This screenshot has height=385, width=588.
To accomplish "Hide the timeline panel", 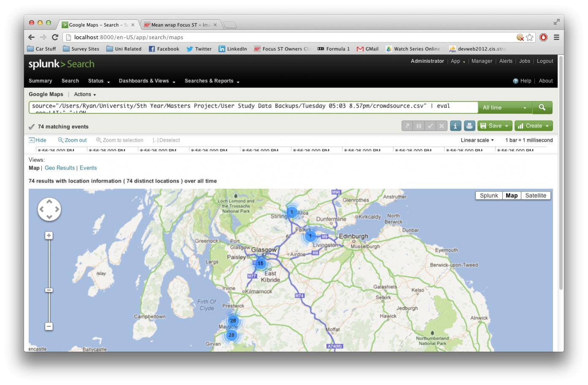I will [x=38, y=140].
